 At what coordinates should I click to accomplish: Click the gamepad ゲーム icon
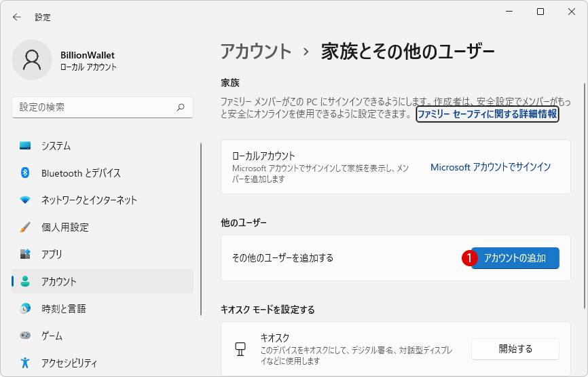click(x=25, y=336)
